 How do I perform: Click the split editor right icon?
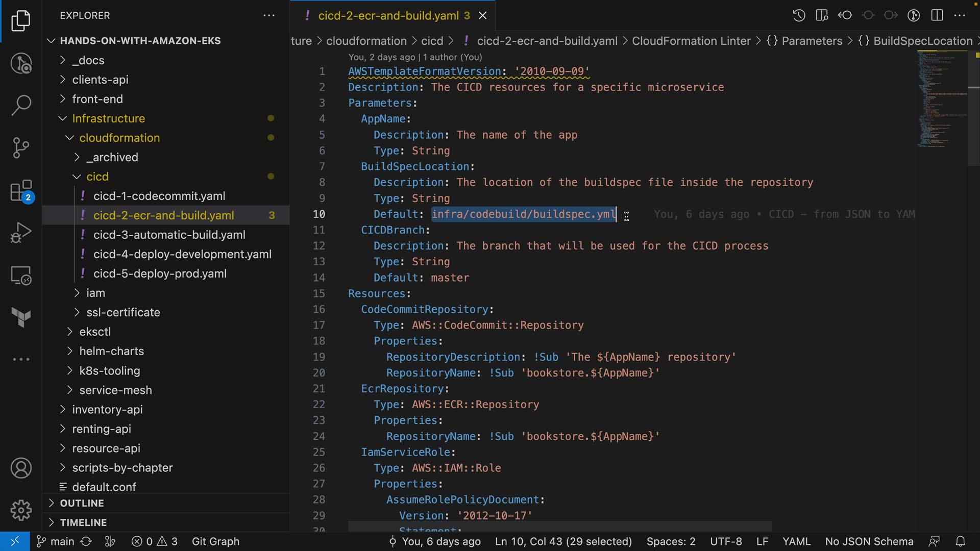point(937,15)
